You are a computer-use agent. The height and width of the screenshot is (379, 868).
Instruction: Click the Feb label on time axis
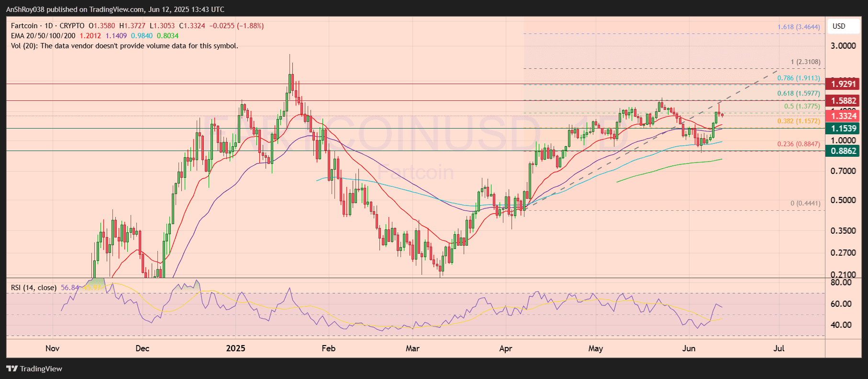(x=329, y=348)
